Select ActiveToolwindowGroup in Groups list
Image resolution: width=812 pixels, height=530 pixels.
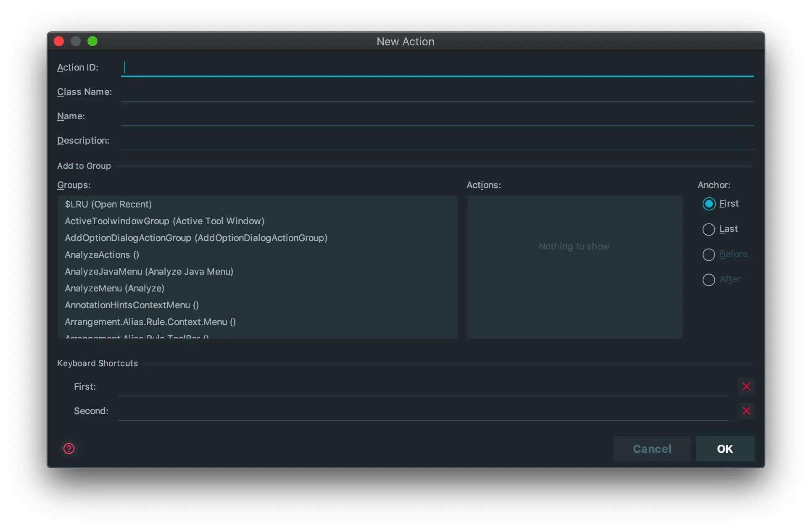coord(164,221)
